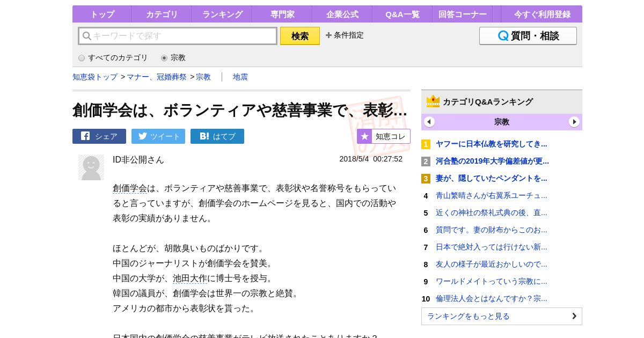Open ranking 9 ワールドメイトっていう宗教に...
The height and width of the screenshot is (338, 644).
[x=492, y=281]
